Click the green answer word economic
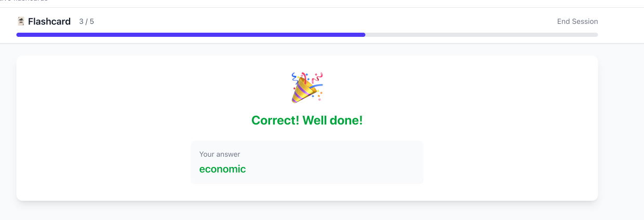This screenshot has width=644, height=220. 222,169
